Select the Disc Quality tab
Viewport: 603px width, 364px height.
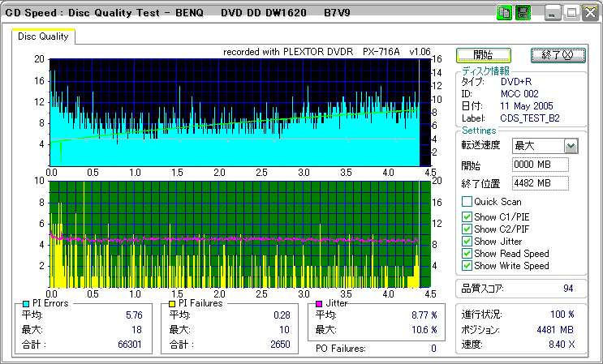(x=44, y=36)
